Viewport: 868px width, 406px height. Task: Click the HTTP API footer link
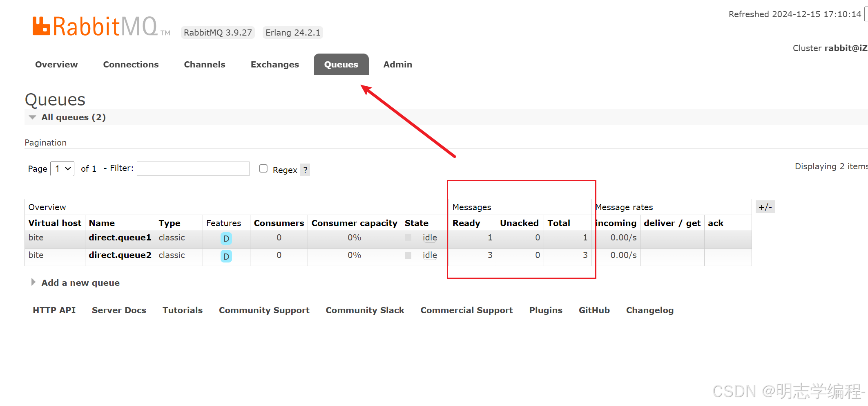(x=54, y=310)
